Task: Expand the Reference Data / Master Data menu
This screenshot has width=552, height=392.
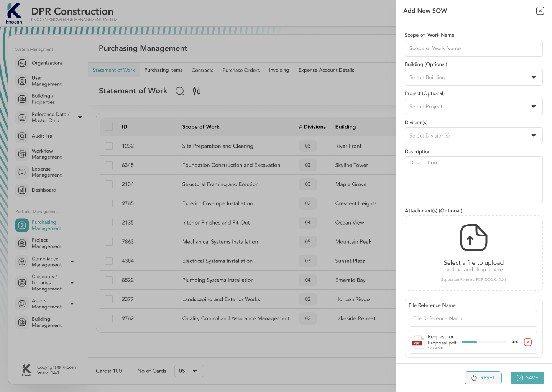Action: [x=80, y=118]
